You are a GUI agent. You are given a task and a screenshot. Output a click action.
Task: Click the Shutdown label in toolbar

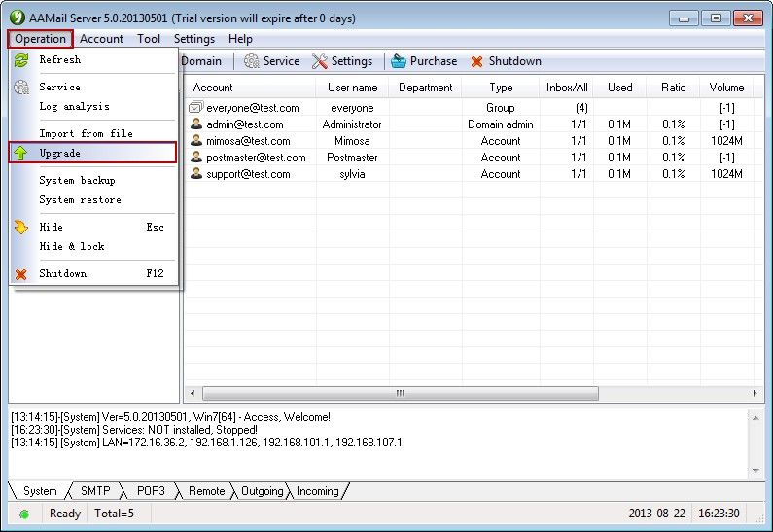click(x=514, y=61)
